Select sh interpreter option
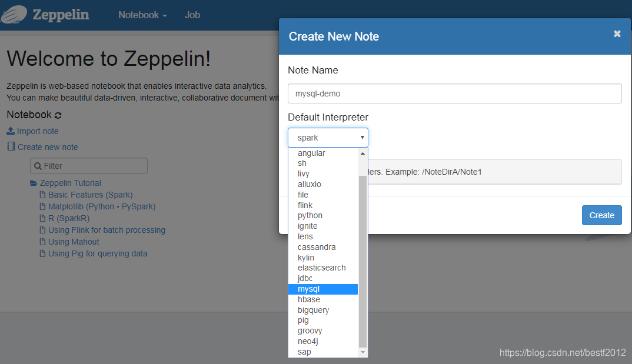632x364 pixels. pos(323,163)
